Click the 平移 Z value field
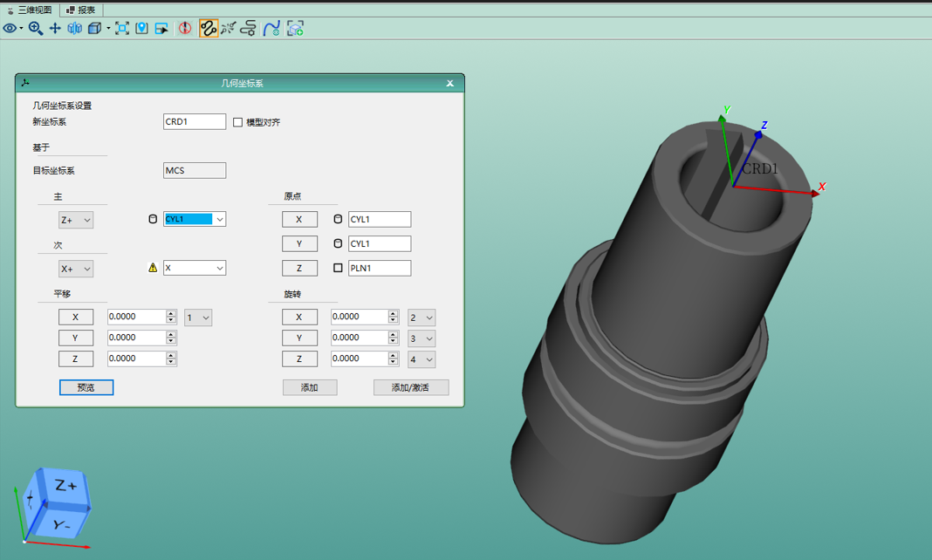932x560 pixels. (136, 359)
